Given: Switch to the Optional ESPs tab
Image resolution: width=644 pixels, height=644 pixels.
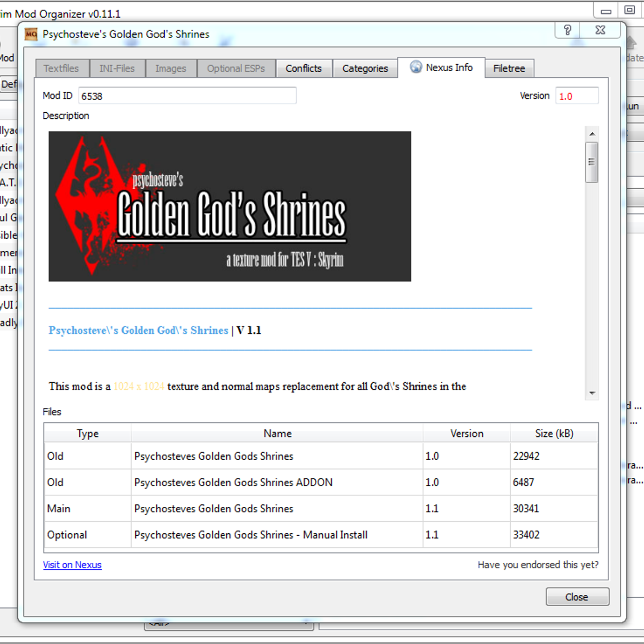Looking at the screenshot, I should pos(236,68).
